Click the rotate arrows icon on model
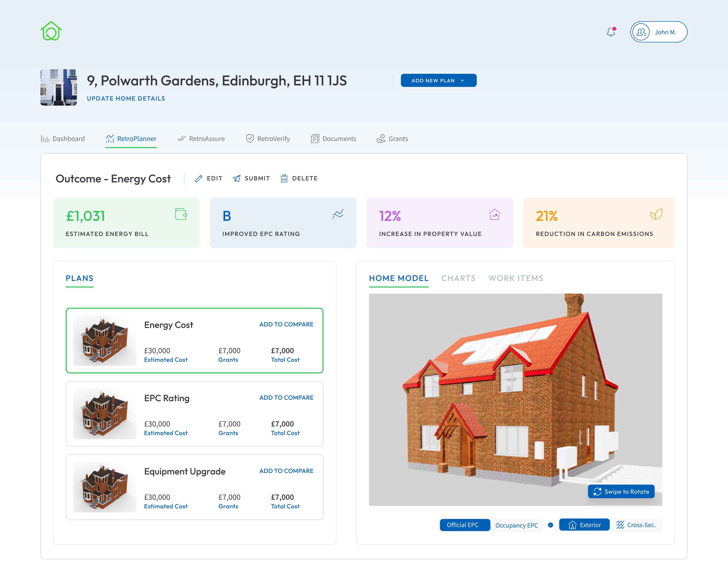Image resolution: width=728 pixels, height=571 pixels. [x=597, y=491]
